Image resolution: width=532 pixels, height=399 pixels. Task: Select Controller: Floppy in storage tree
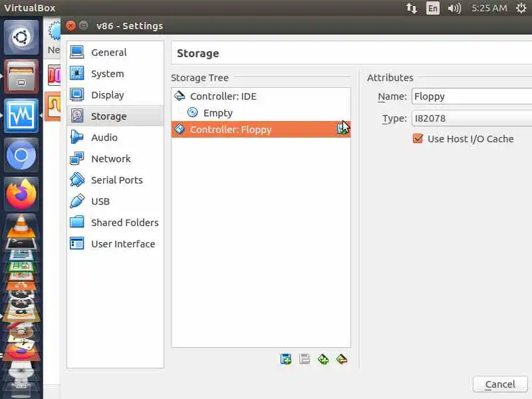pos(261,129)
